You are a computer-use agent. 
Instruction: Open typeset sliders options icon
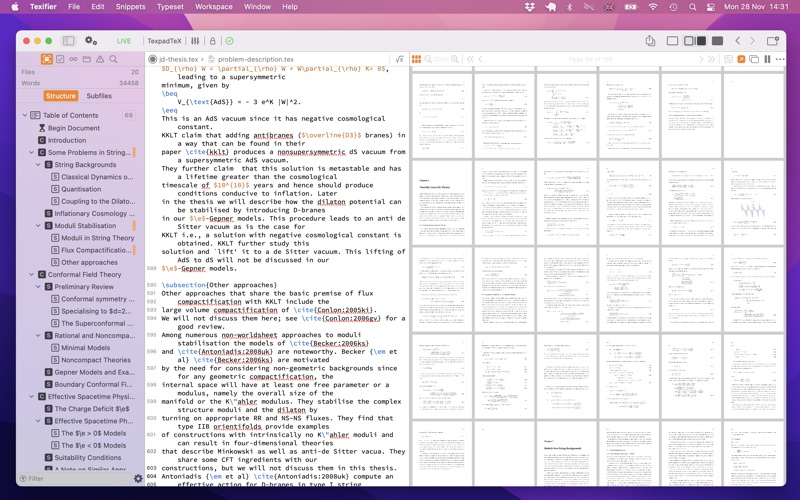pyautogui.click(x=195, y=41)
